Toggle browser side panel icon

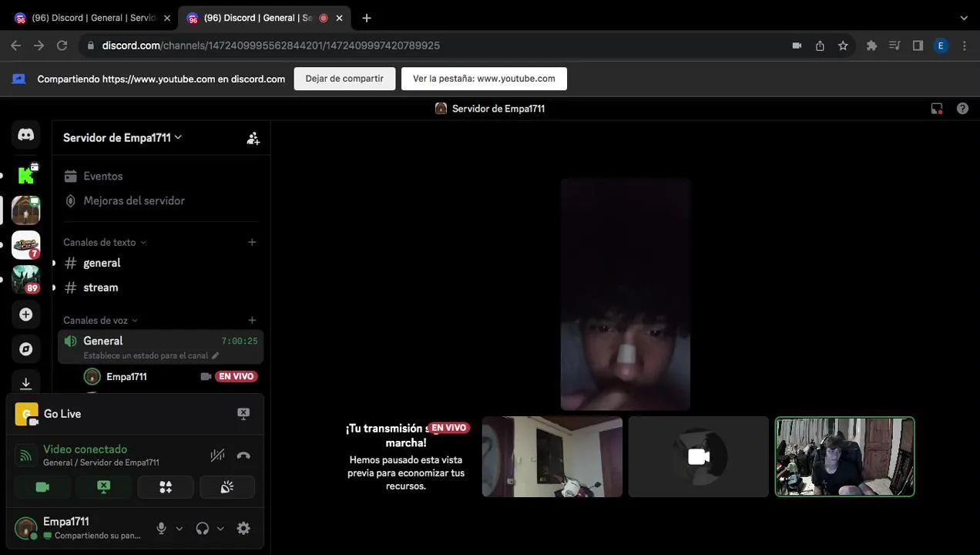point(918,45)
